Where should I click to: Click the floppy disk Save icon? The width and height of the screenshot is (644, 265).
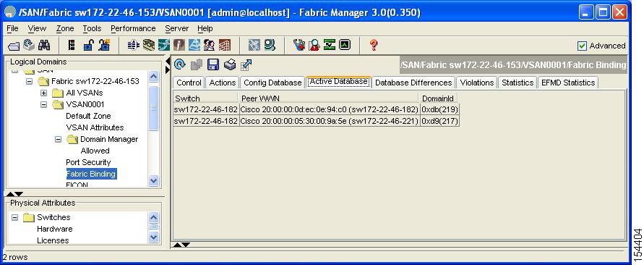[212, 64]
